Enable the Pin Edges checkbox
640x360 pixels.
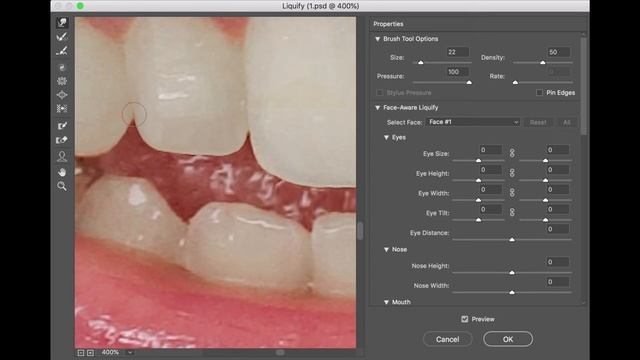click(x=539, y=93)
